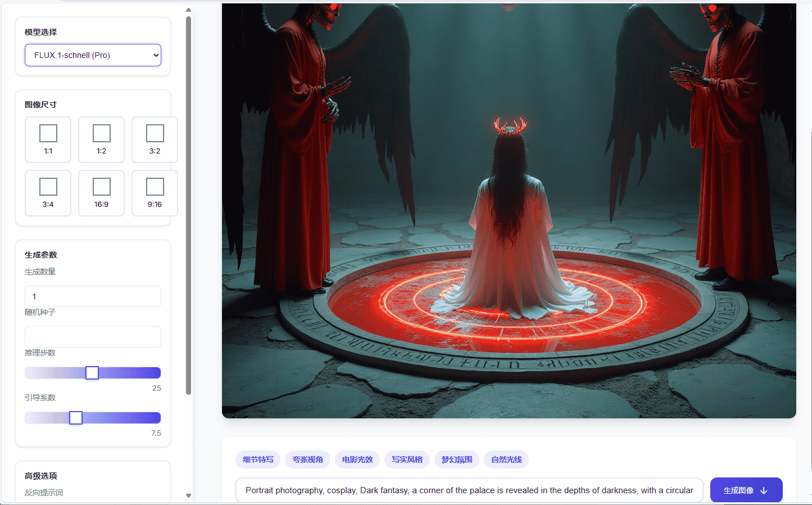This screenshot has height=505, width=812.
Task: Click the prompt text input field
Action: 469,490
